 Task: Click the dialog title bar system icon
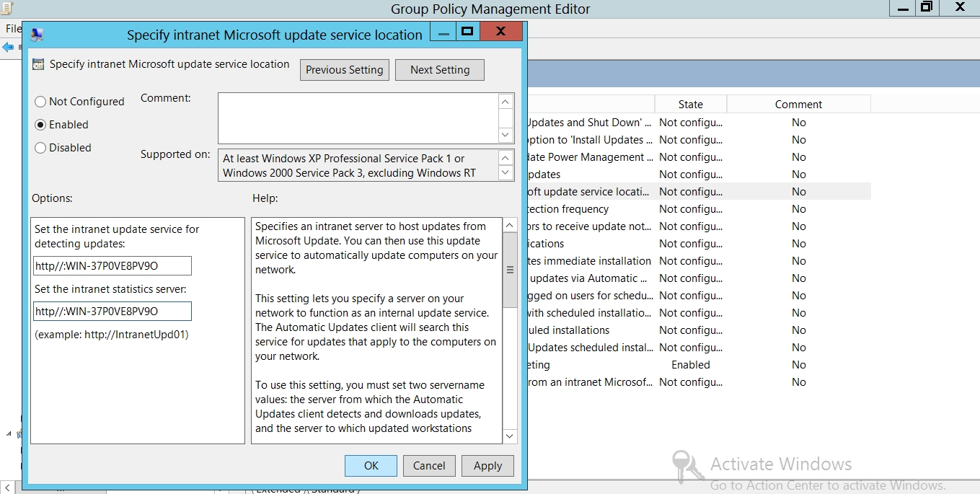click(37, 35)
